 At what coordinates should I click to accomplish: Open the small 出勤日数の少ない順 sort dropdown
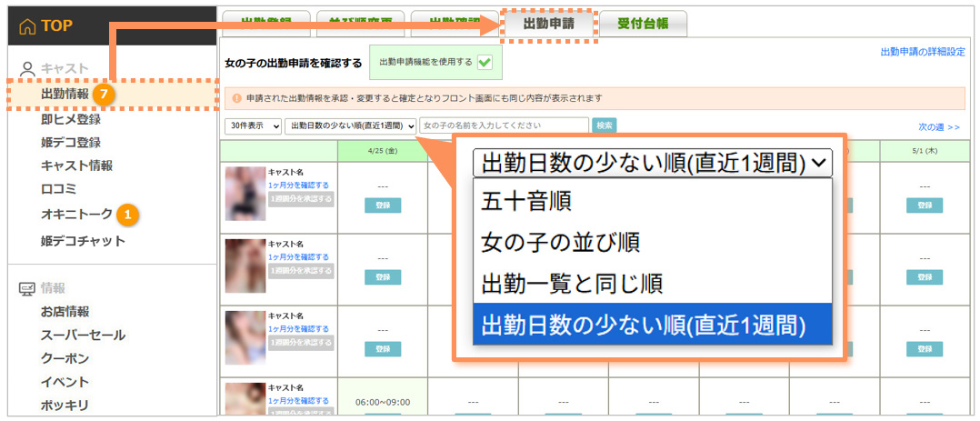coord(350,125)
